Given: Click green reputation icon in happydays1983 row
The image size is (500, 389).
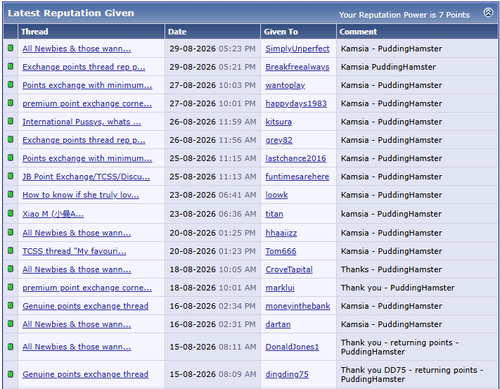Looking at the screenshot, I should (x=11, y=103).
